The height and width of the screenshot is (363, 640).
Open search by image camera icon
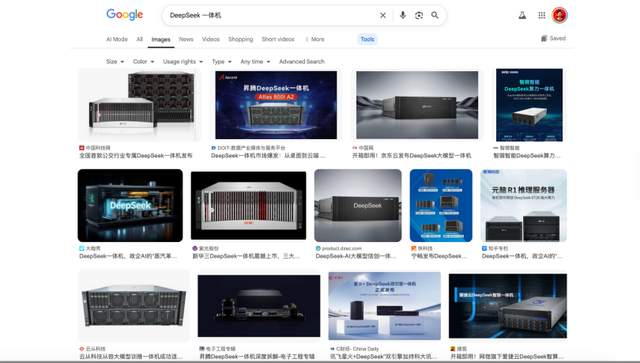click(x=419, y=16)
